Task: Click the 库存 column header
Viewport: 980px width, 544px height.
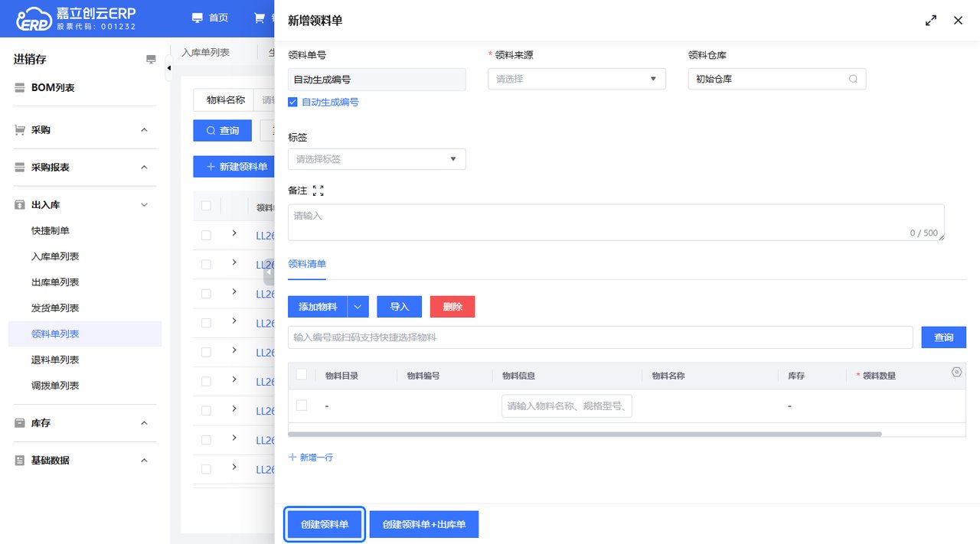Action: [x=796, y=376]
